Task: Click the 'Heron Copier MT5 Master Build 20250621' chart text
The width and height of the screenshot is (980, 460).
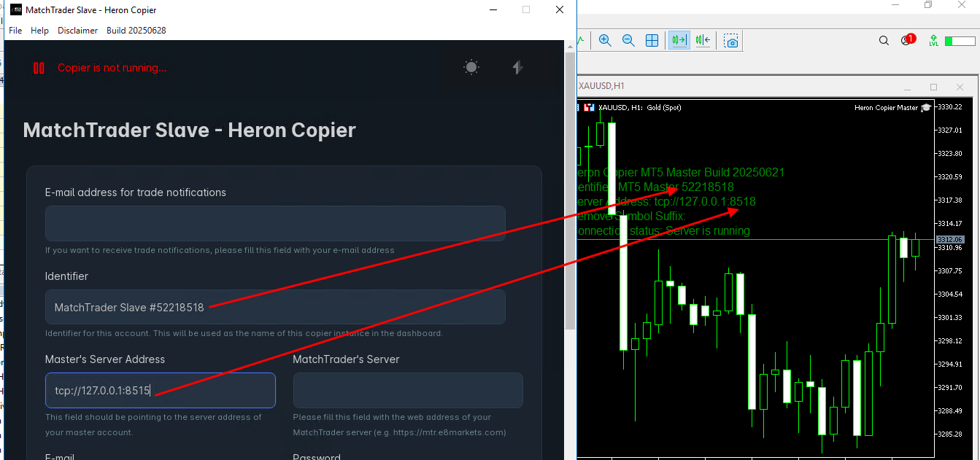Action: point(680,173)
